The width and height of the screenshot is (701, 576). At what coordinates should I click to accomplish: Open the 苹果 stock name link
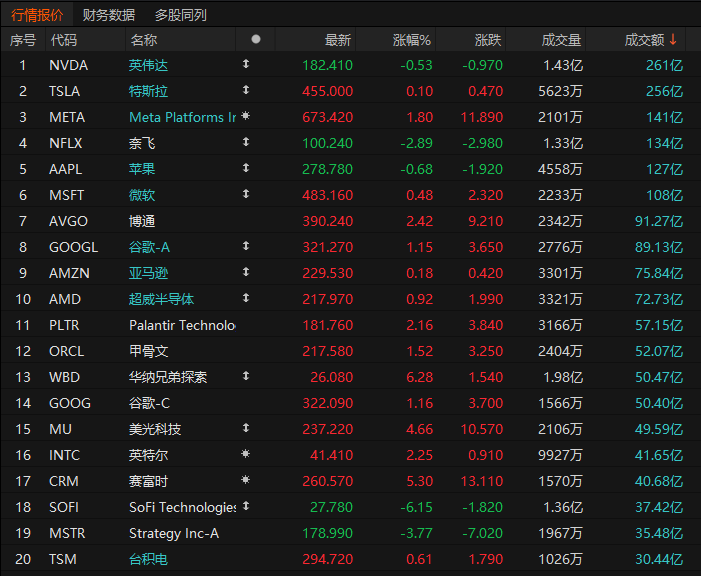(x=142, y=169)
